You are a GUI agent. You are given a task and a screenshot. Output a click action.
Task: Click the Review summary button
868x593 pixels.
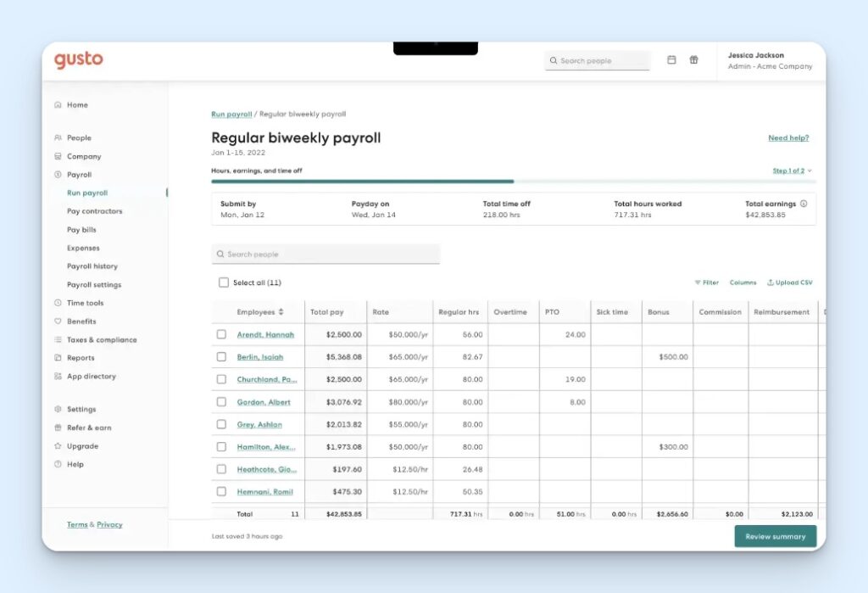pos(775,536)
